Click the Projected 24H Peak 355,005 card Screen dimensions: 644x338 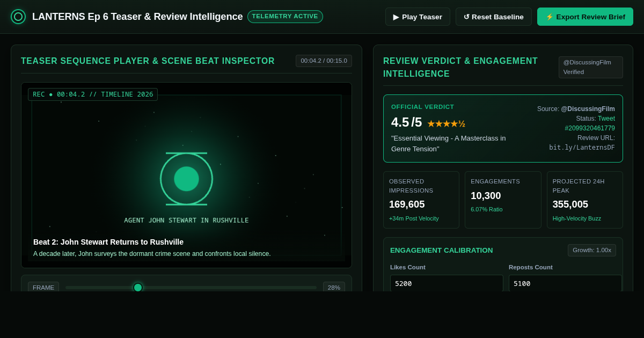click(585, 200)
